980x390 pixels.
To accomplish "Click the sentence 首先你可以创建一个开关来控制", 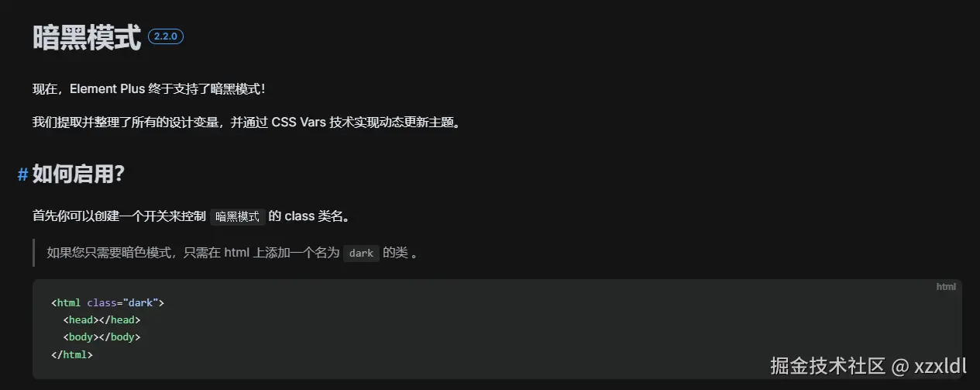I will tap(119, 216).
